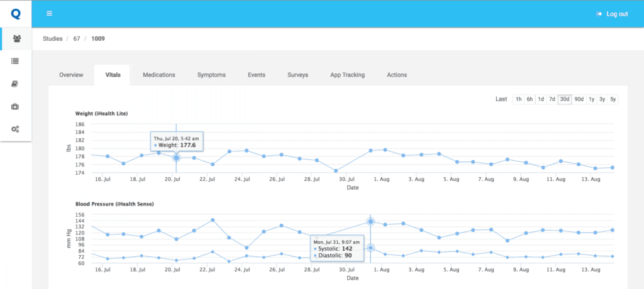Click the lowest weight point near 30 Jul
Image resolution: width=644 pixels, height=289 pixels.
coord(336,171)
